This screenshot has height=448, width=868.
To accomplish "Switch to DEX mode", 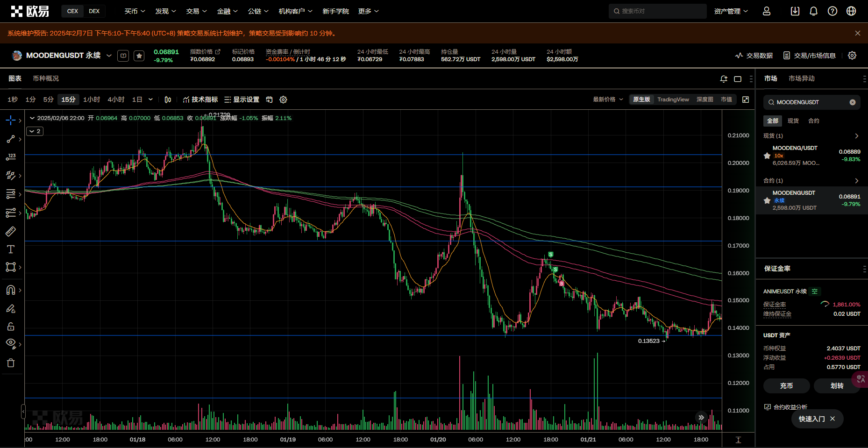I will pyautogui.click(x=94, y=11).
